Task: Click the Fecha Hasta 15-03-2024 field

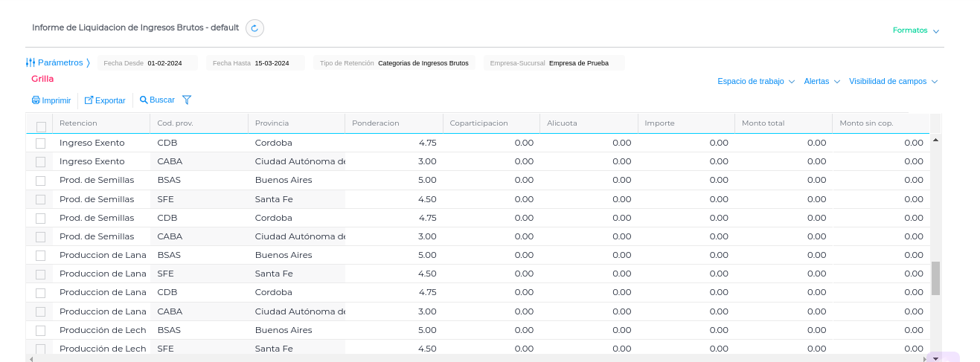Action: [x=255, y=63]
